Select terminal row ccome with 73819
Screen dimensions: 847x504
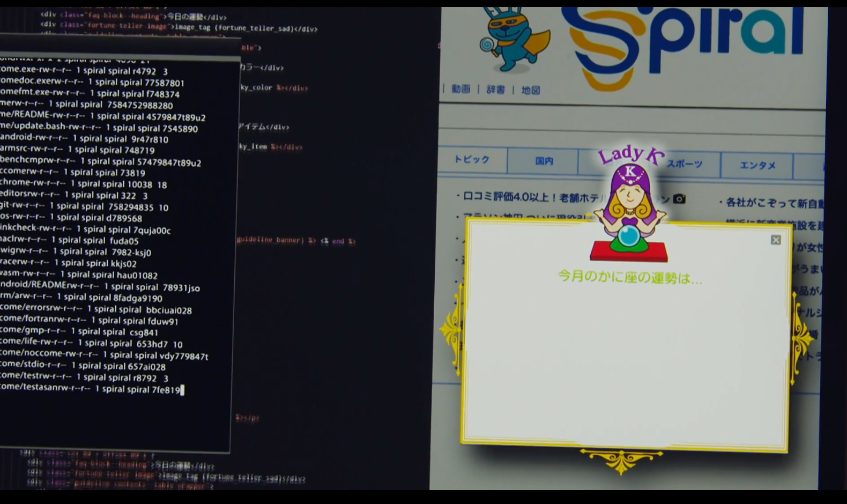coord(73,173)
